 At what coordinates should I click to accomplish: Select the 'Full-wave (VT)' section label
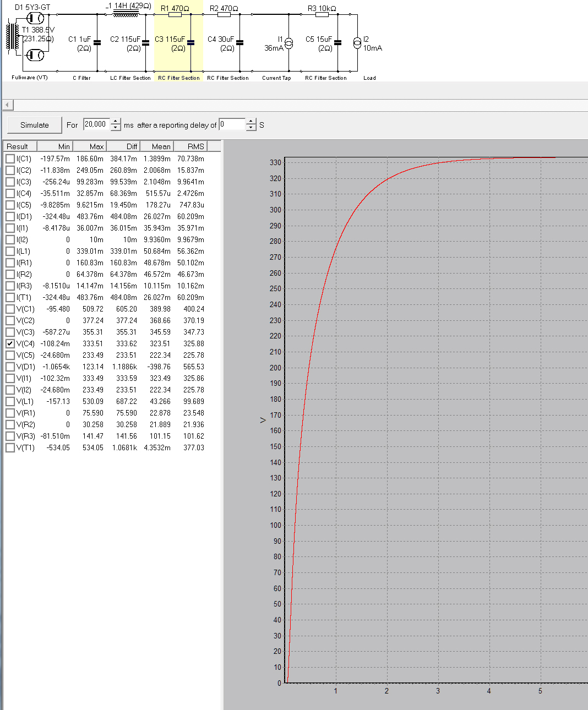click(x=30, y=78)
